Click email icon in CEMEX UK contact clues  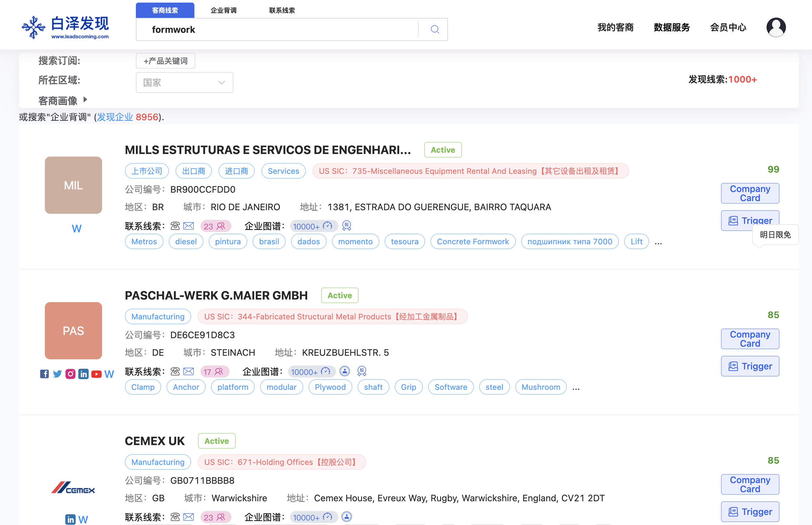coord(189,517)
